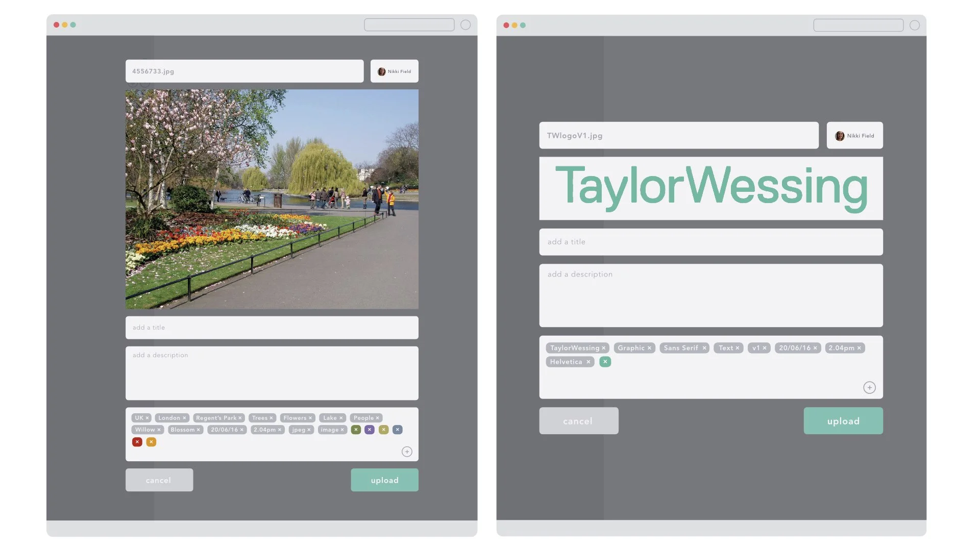Focus the add a title field, right window
The width and height of the screenshot is (980, 551).
711,242
